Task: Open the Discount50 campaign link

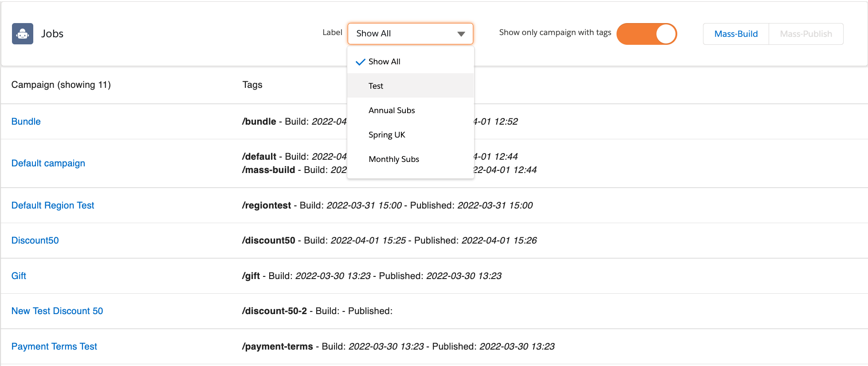Action: click(x=35, y=240)
